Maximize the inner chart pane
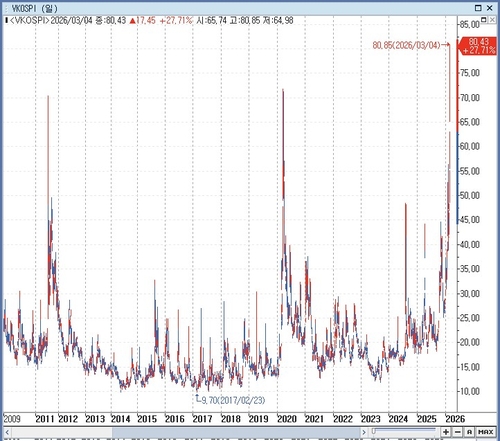 [484, 20]
